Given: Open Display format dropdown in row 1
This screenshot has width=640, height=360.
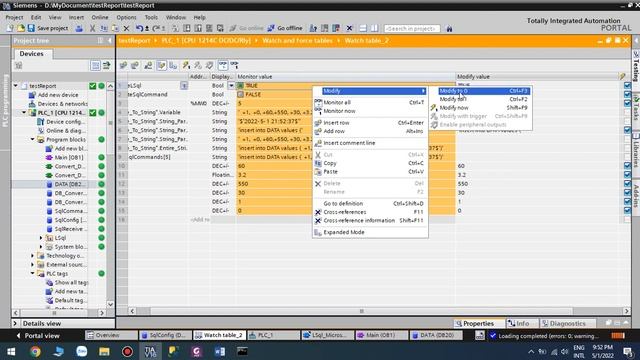Looking at the screenshot, I should click(231, 86).
